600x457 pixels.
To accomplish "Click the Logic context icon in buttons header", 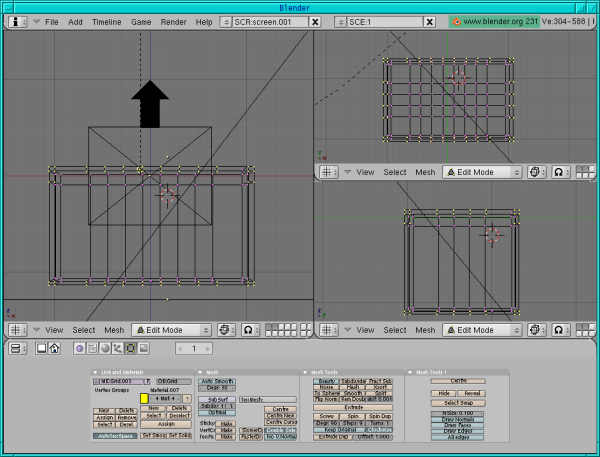I will point(80,348).
